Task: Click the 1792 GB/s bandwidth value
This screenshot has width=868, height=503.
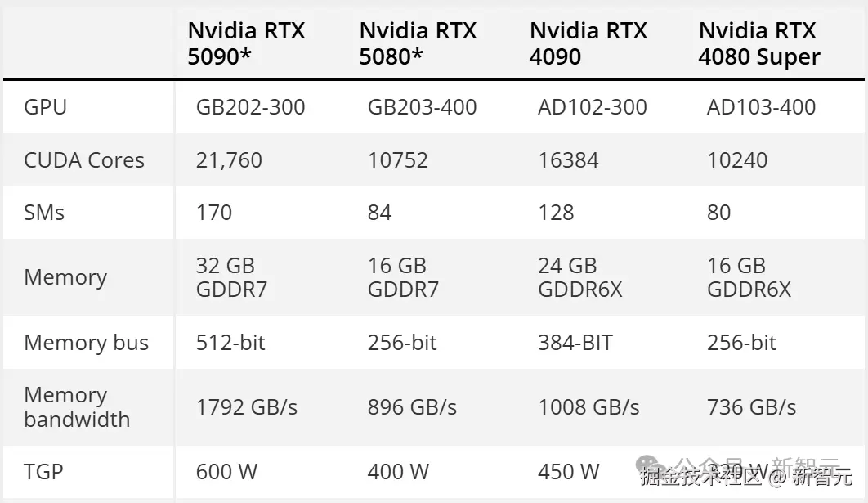Action: 247,407
